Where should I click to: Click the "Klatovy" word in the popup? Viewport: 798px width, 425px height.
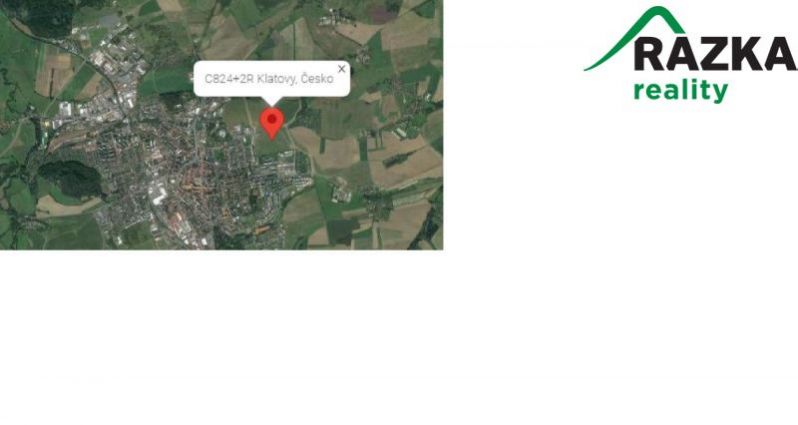click(x=277, y=79)
